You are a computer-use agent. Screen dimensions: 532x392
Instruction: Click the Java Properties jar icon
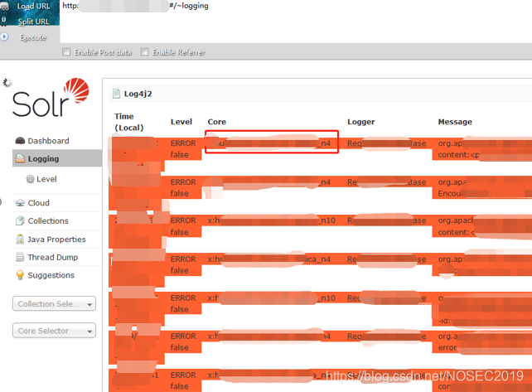[x=20, y=239]
